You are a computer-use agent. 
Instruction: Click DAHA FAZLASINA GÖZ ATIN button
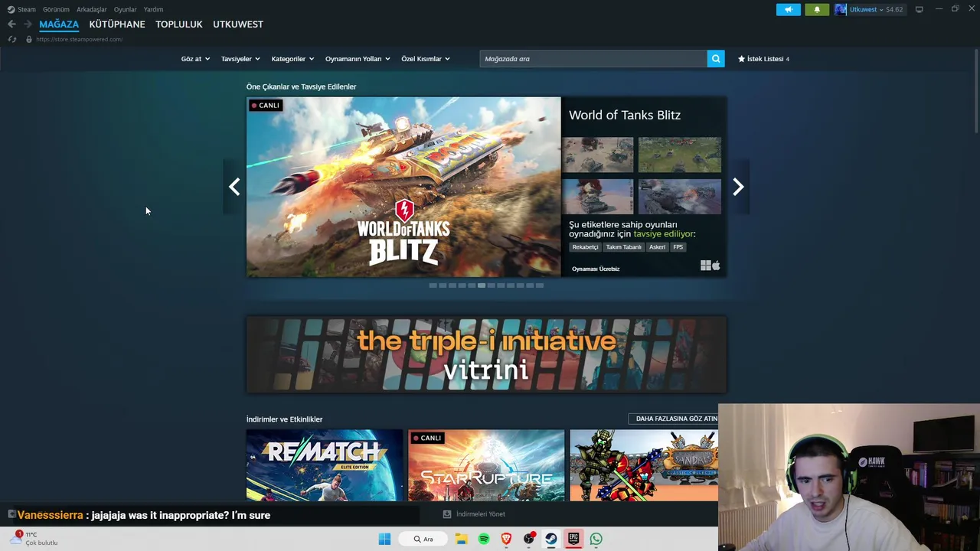(x=676, y=419)
